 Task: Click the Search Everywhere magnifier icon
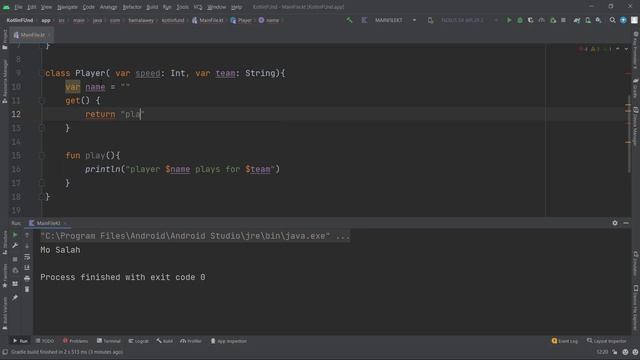[x=612, y=20]
